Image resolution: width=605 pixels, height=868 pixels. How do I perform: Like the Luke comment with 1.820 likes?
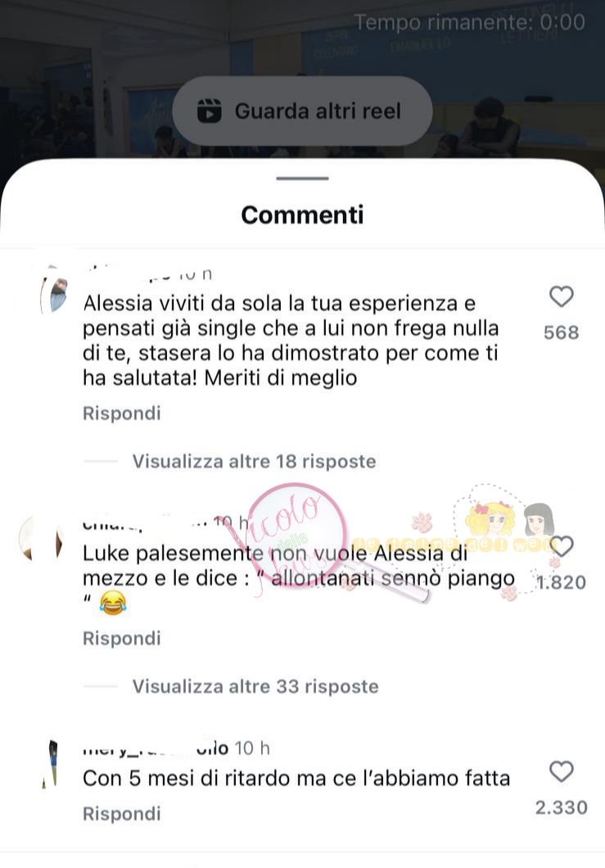coord(562,546)
